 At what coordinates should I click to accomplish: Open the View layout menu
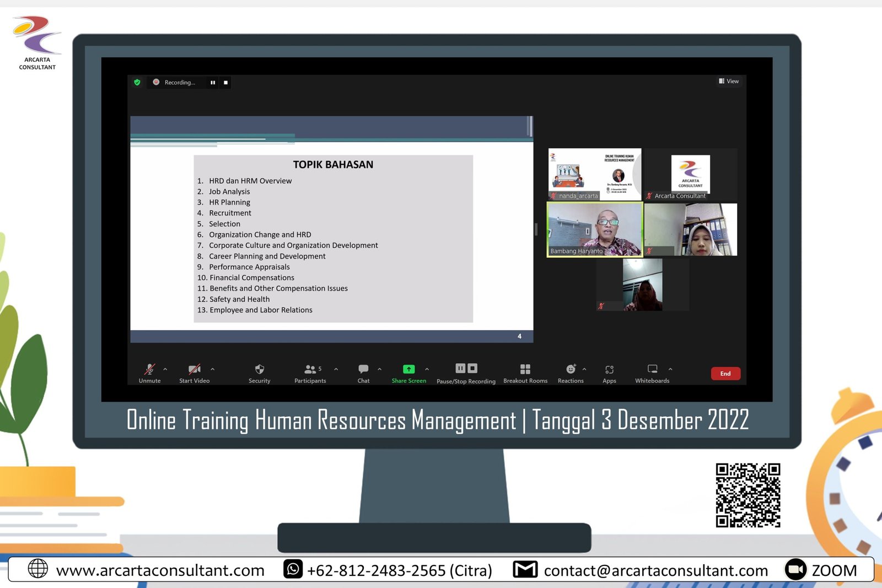729,82
